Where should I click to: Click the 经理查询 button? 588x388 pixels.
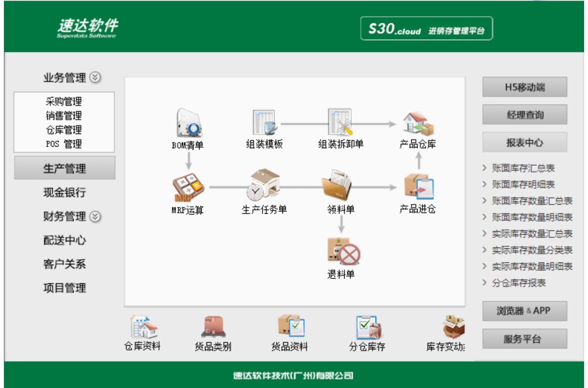pyautogui.click(x=524, y=115)
